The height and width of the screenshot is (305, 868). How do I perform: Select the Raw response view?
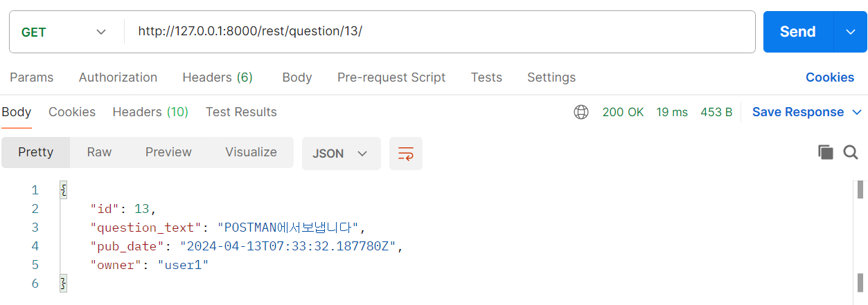tap(99, 152)
